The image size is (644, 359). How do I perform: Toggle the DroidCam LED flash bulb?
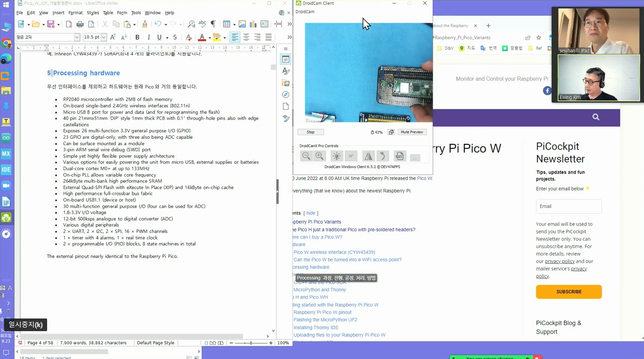[x=336, y=156]
